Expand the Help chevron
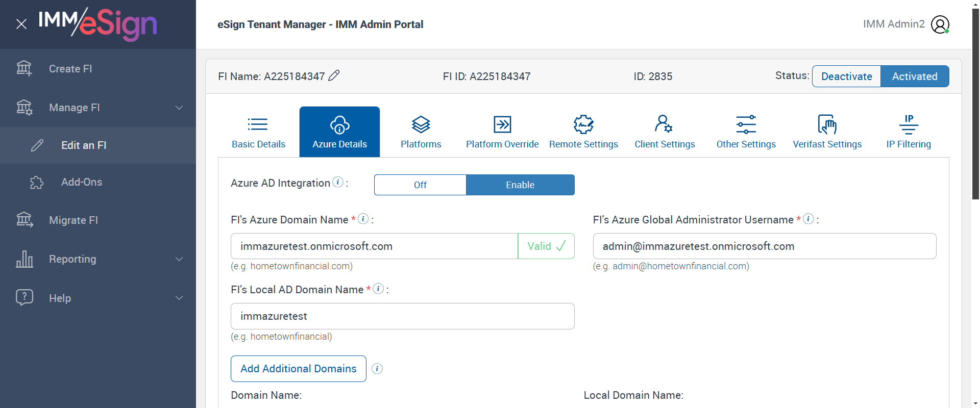The width and height of the screenshot is (980, 408). tap(179, 298)
